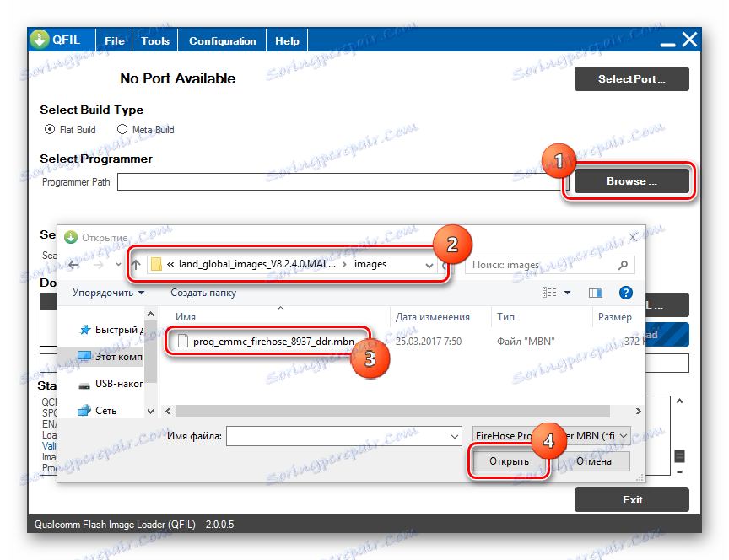
Task: Click Создать папку to create folder
Action: [x=203, y=293]
